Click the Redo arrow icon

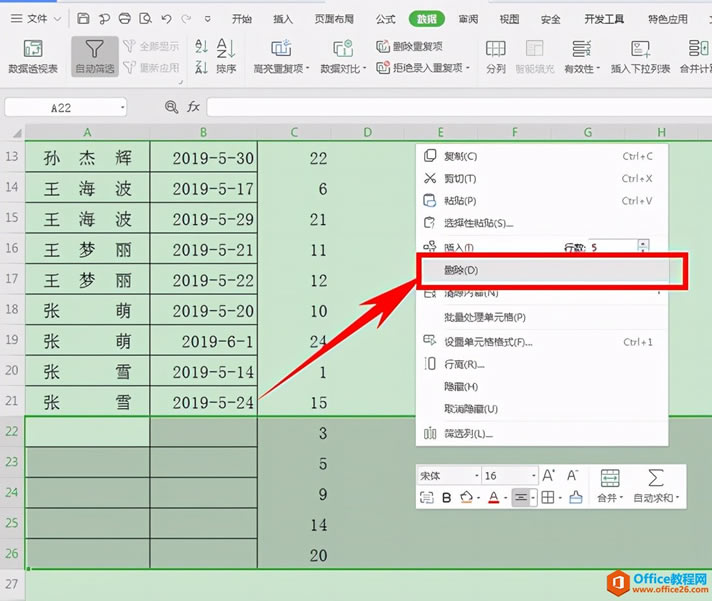coord(186,19)
